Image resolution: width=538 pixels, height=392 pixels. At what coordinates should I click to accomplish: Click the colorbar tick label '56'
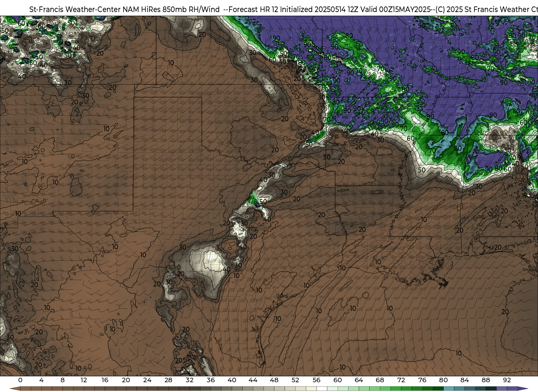(x=316, y=380)
